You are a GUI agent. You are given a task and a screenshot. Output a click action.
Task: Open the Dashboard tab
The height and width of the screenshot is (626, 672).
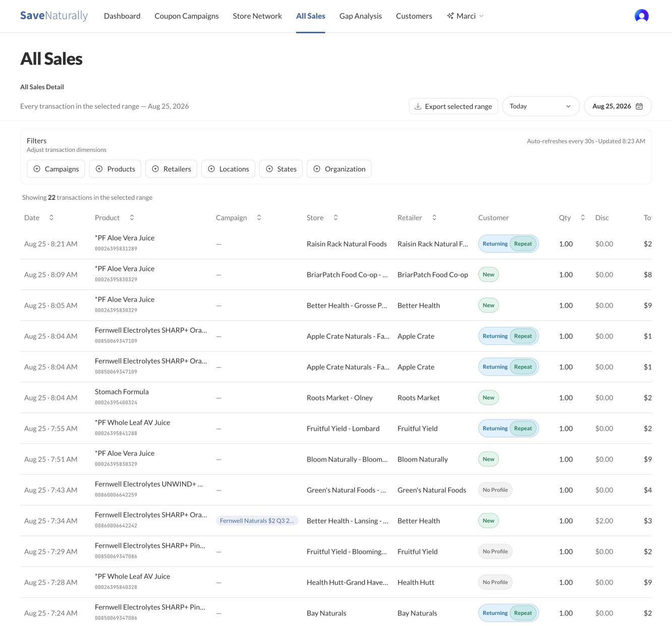[122, 16]
